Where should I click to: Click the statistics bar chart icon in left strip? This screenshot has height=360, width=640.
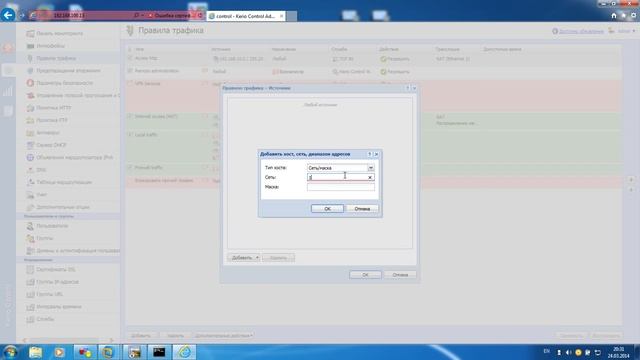[8, 91]
